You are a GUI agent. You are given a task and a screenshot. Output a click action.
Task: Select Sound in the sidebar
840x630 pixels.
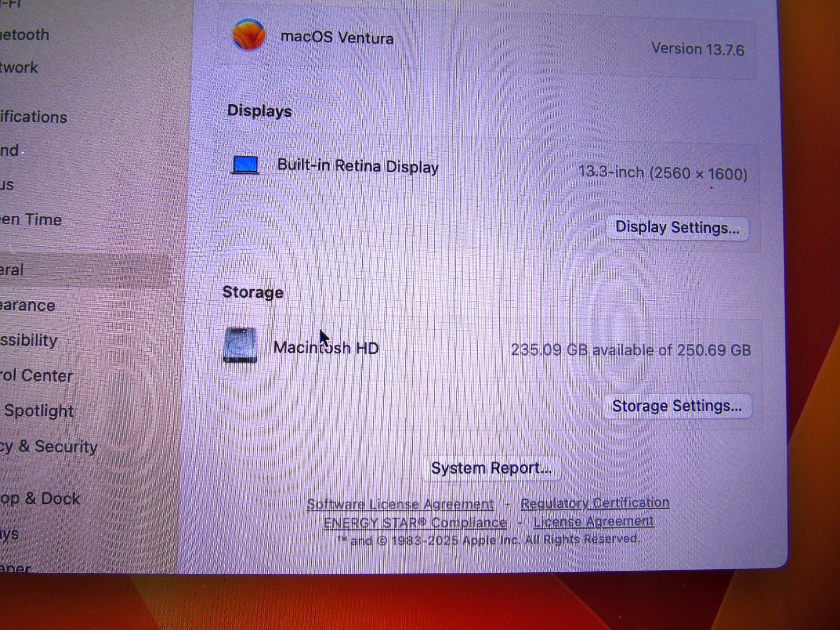click(9, 151)
